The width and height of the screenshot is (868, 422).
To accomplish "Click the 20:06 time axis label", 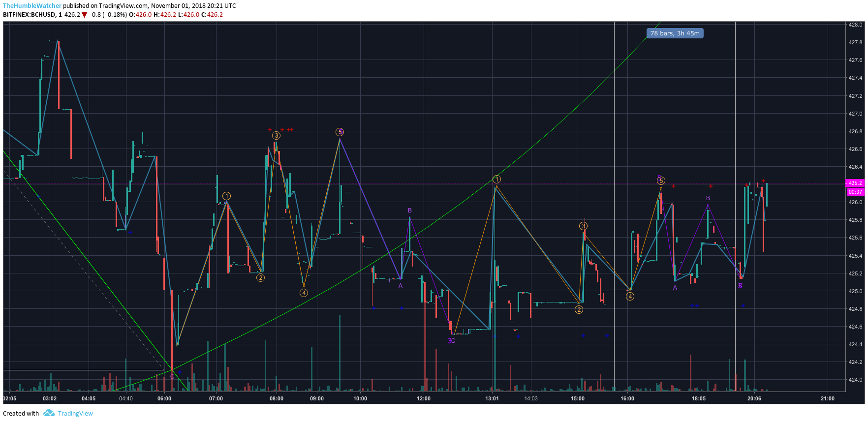I will [754, 398].
